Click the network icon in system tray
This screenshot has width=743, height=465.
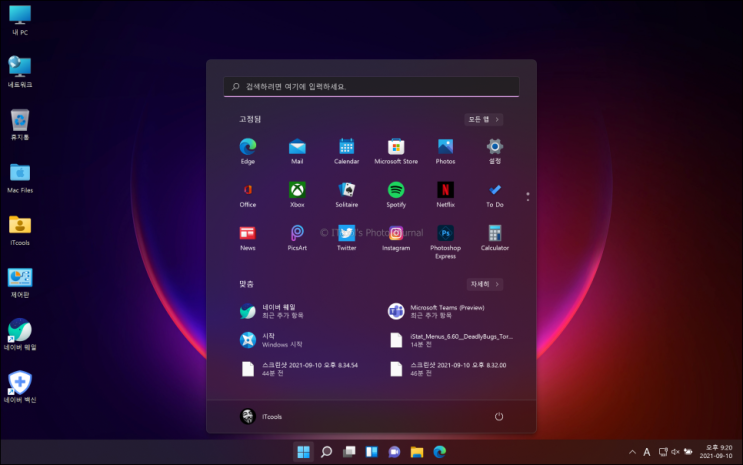pyautogui.click(x=663, y=452)
